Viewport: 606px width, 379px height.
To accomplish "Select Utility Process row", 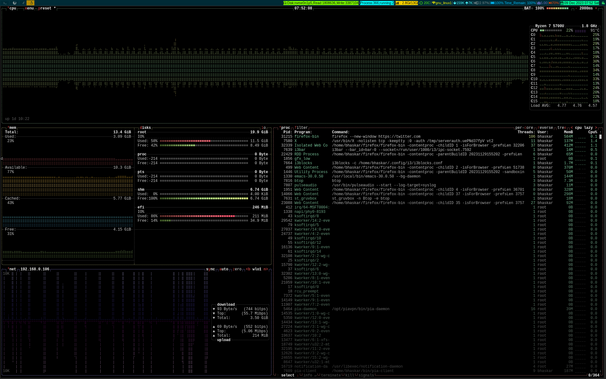I will tap(438, 172).
